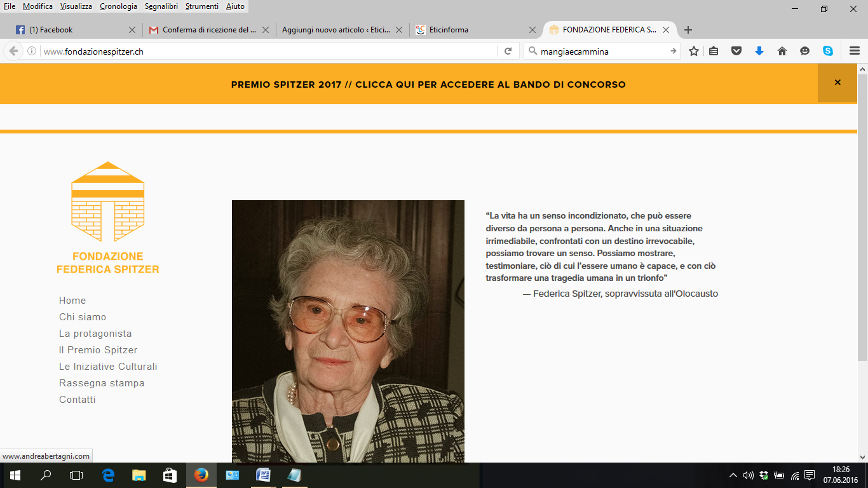
Task: Reload the page with the refresh icon
Action: click(x=508, y=51)
